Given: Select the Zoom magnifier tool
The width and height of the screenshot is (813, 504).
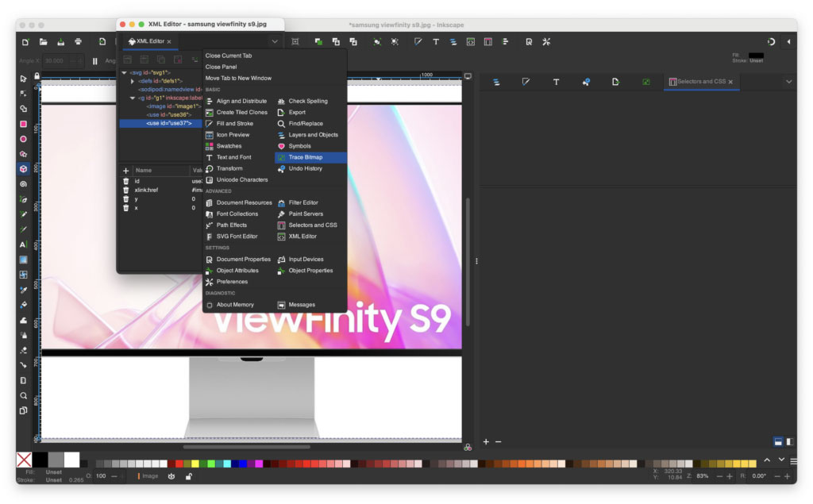Looking at the screenshot, I should [x=23, y=395].
